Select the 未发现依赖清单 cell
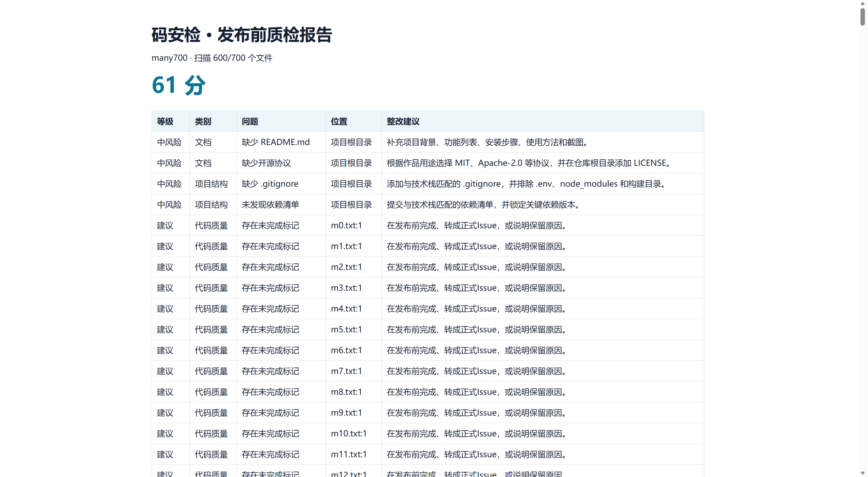This screenshot has width=868, height=477. 281,204
